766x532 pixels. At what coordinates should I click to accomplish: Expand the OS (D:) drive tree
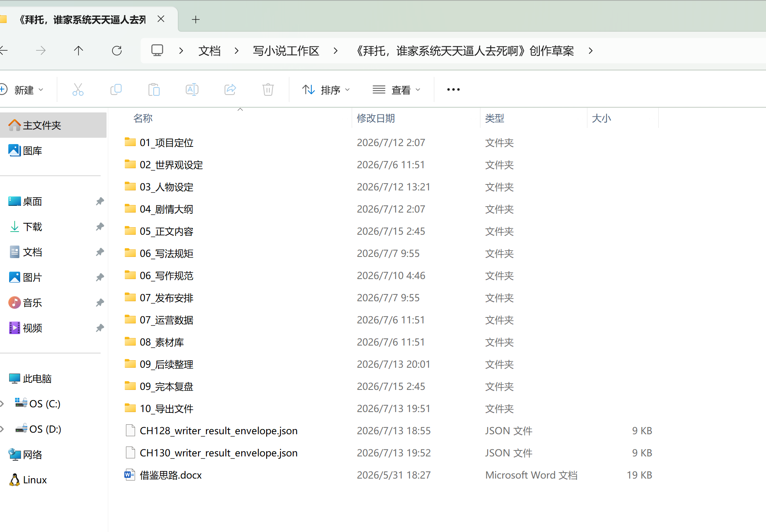[x=2, y=429]
